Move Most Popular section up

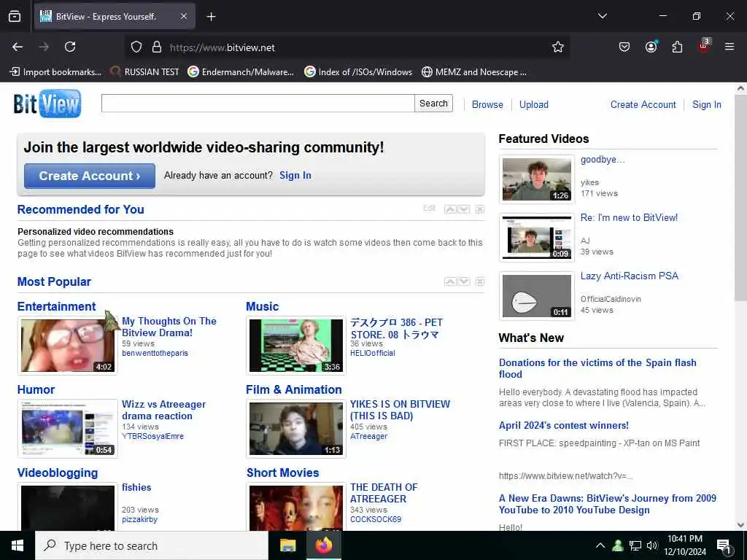click(x=450, y=281)
